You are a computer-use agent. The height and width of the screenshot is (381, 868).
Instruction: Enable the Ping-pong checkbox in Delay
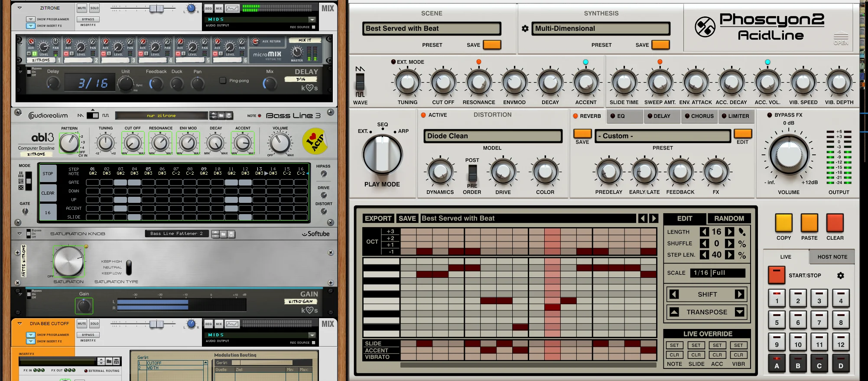[223, 81]
